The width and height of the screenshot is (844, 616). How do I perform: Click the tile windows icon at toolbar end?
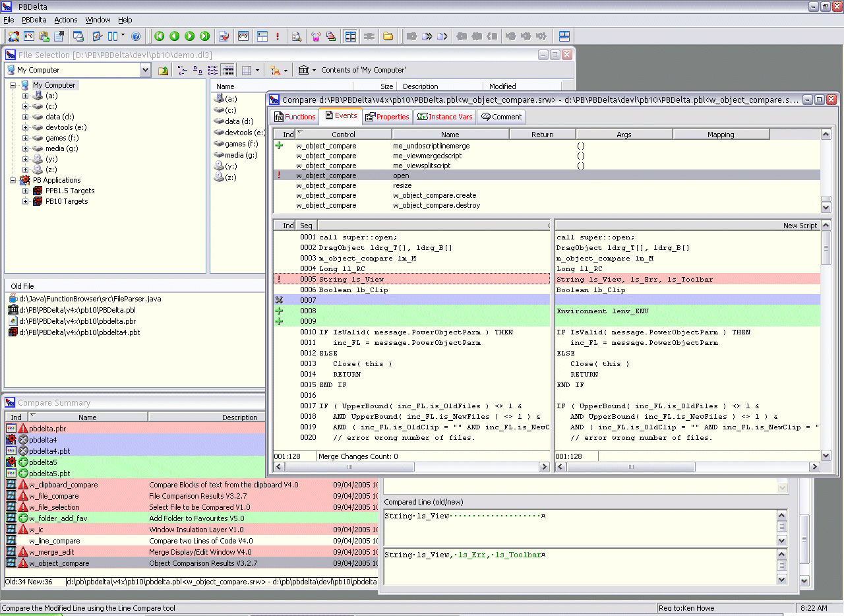(564, 36)
